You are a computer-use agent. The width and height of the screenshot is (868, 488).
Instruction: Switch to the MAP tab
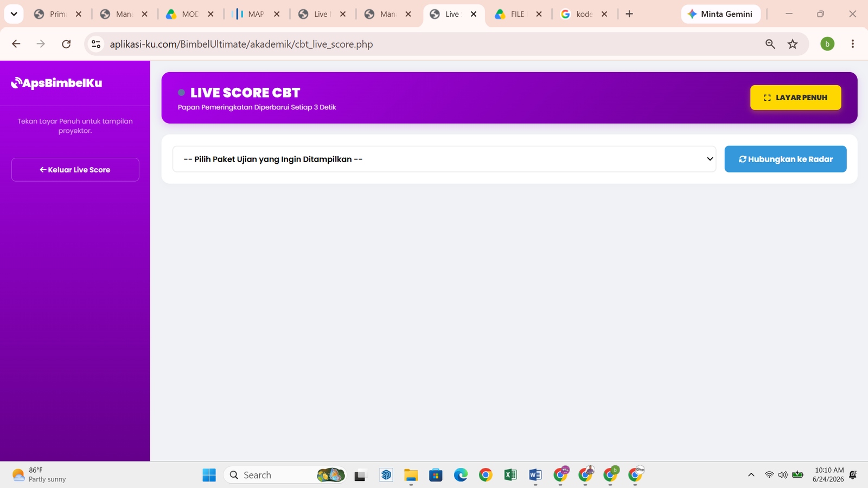point(256,14)
